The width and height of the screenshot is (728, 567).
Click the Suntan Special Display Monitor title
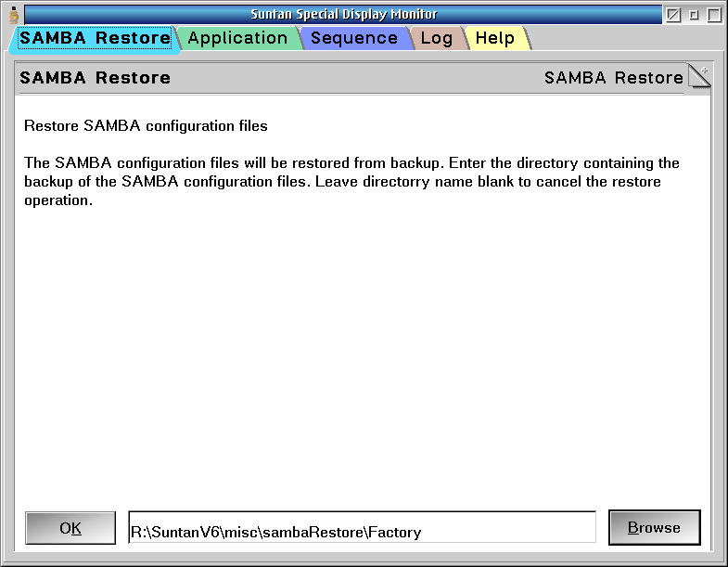[343, 15]
